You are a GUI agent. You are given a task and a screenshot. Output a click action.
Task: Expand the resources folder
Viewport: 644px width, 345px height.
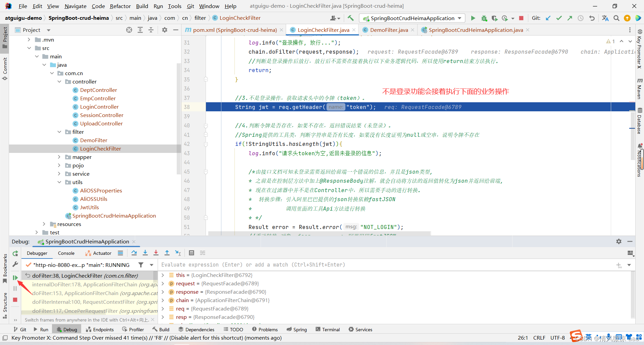pos(44,224)
